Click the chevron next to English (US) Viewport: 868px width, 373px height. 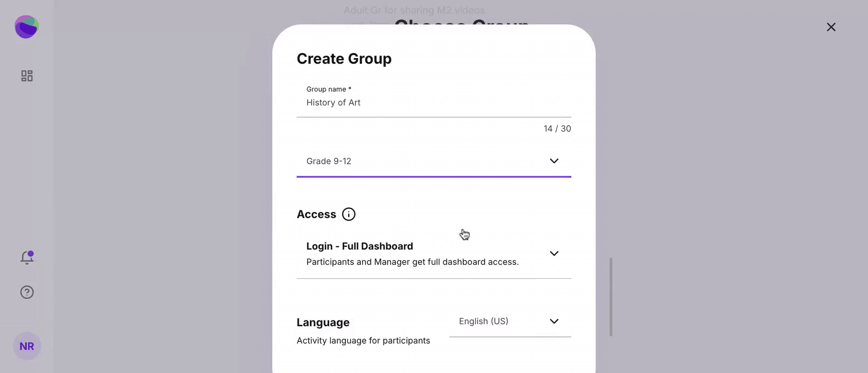click(554, 321)
